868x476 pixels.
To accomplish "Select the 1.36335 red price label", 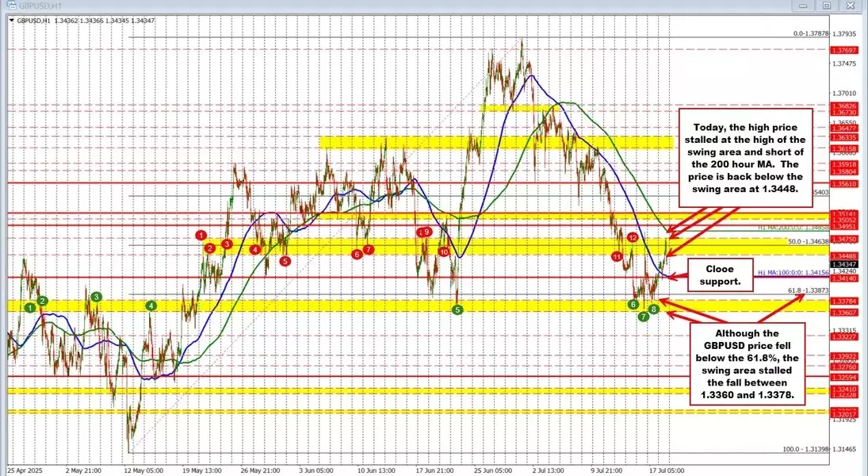I will coord(845,137).
